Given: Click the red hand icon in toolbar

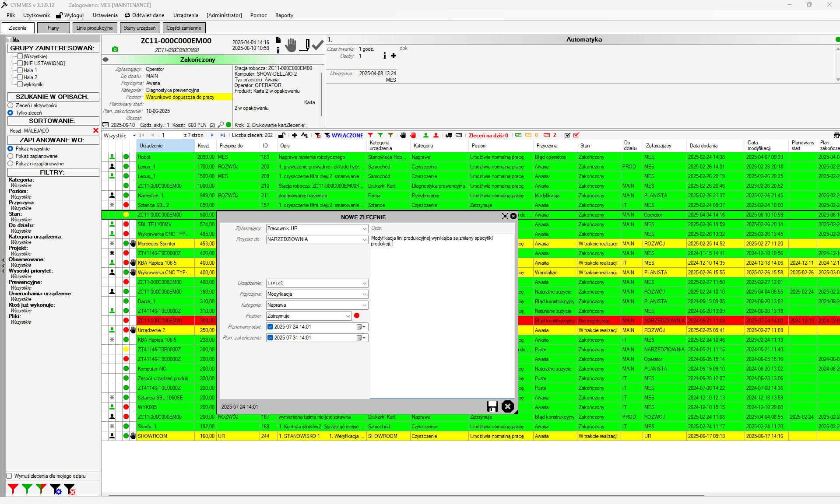Looking at the screenshot, I should 413,135.
